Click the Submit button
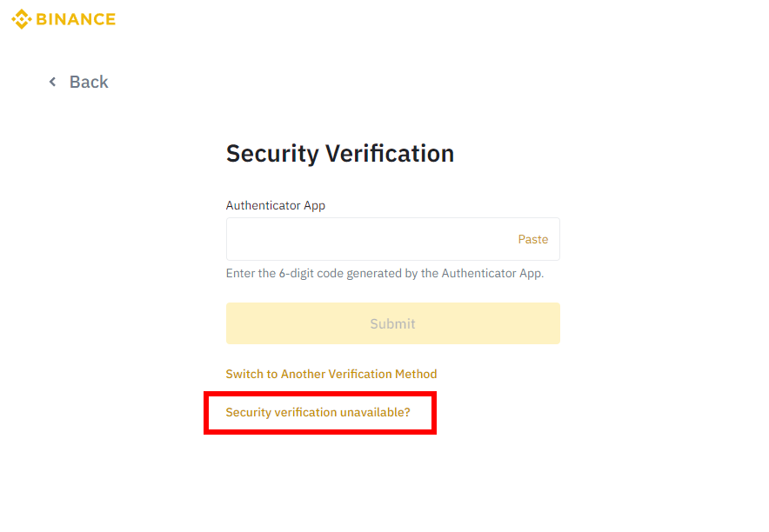 point(392,323)
